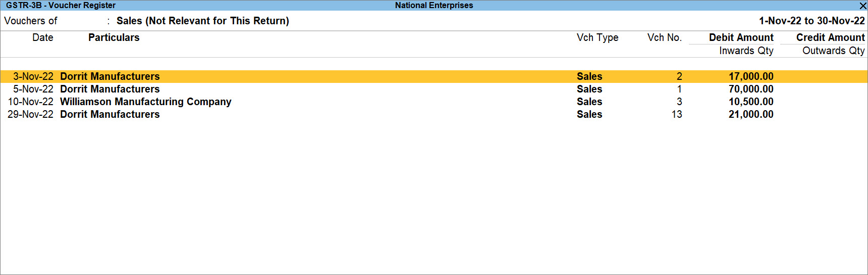Click the Outwards Qty sub-header
This screenshot has height=275, width=868.
point(833,51)
